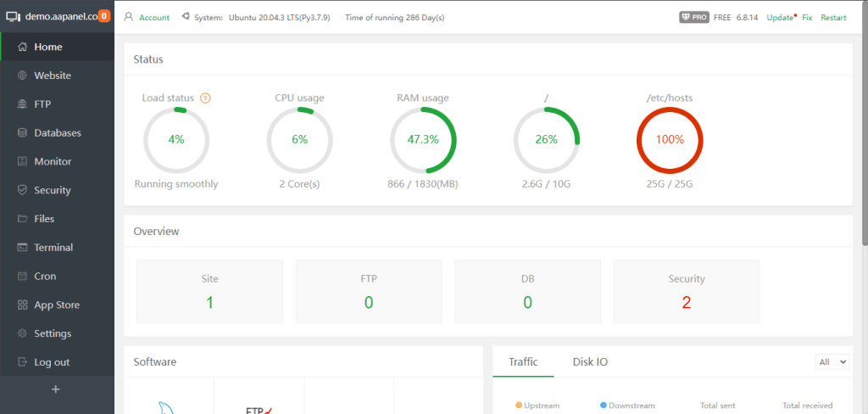This screenshot has width=868, height=414.
Task: Click the Upstream legend entry
Action: [x=537, y=406]
